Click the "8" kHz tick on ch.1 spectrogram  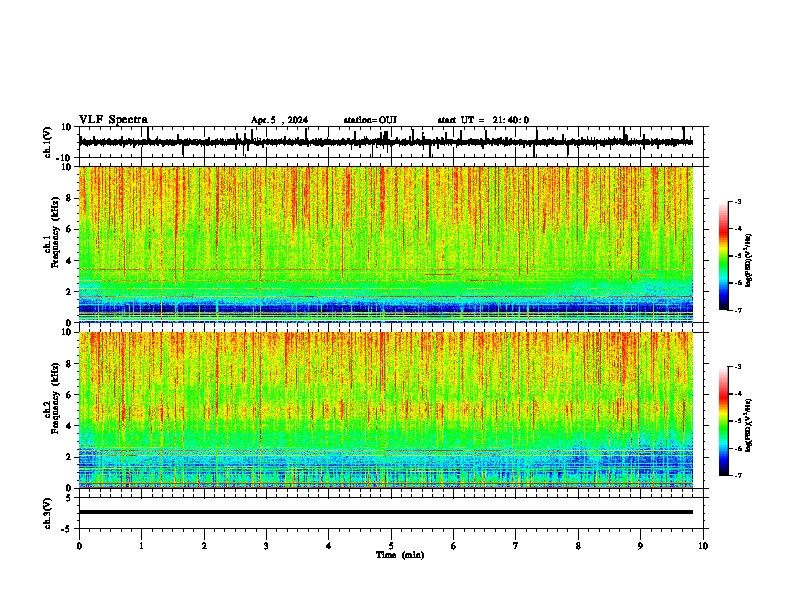[x=69, y=198]
